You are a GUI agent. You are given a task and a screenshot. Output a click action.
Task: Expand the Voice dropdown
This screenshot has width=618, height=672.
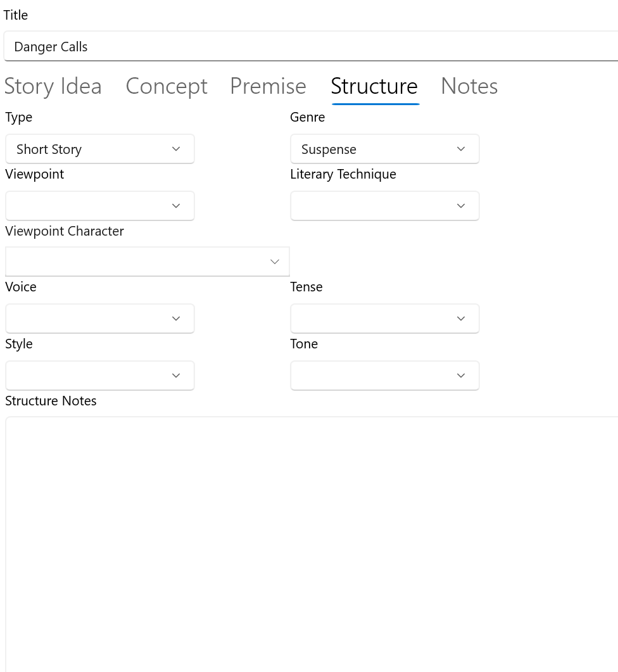coord(100,319)
